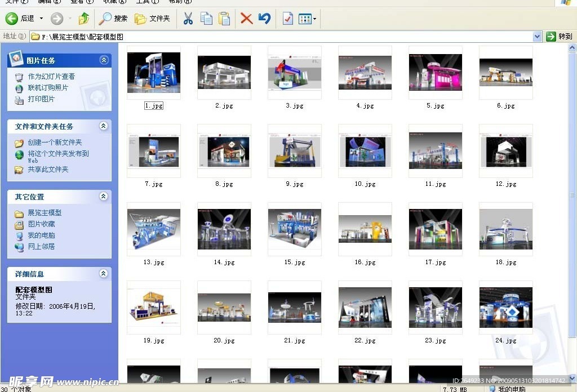This screenshot has height=392, width=577.
Task: Click the Properties checkmark icon
Action: [x=288, y=19]
